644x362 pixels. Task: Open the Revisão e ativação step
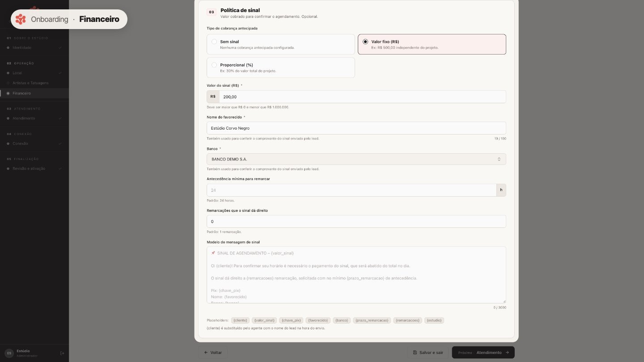coord(34,168)
